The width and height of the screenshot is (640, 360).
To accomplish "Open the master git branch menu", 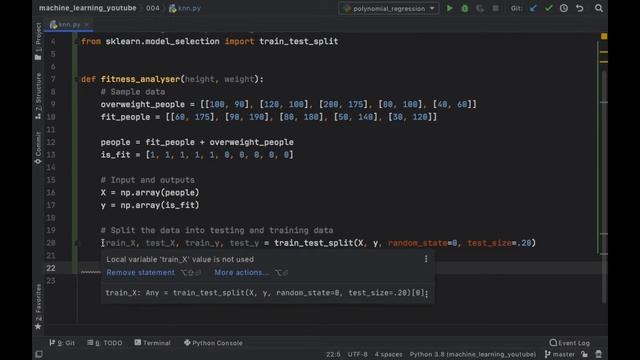I will coord(560,354).
